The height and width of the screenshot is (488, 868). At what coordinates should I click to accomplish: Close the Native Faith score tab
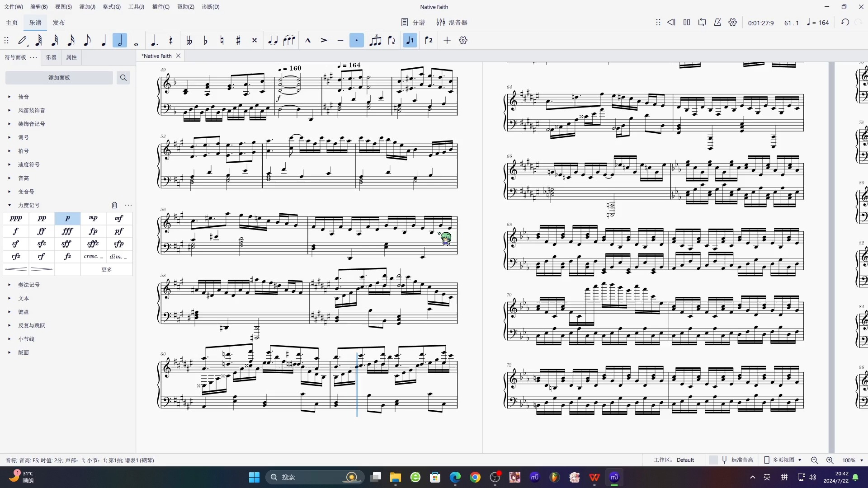pyautogui.click(x=178, y=56)
